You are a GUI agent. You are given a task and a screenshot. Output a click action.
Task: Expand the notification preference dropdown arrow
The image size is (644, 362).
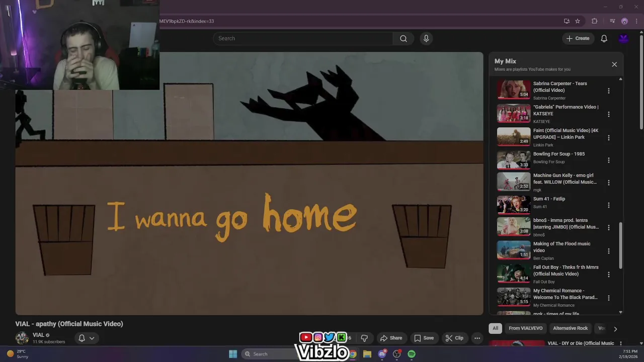92,338
